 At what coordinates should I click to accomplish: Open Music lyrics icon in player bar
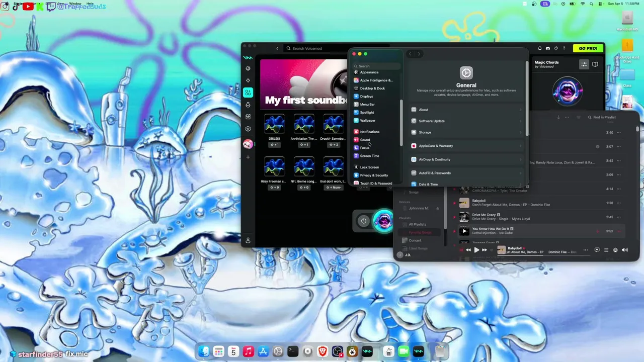[x=597, y=250]
